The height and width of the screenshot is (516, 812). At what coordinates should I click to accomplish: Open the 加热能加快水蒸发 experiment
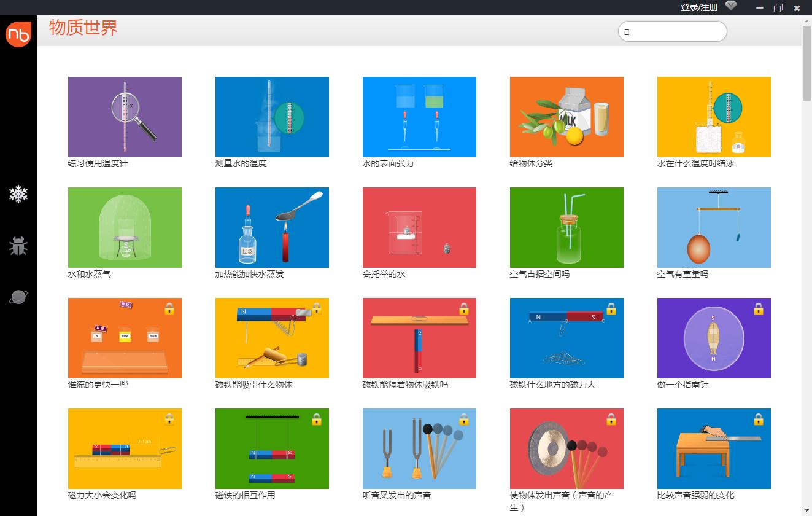(272, 227)
